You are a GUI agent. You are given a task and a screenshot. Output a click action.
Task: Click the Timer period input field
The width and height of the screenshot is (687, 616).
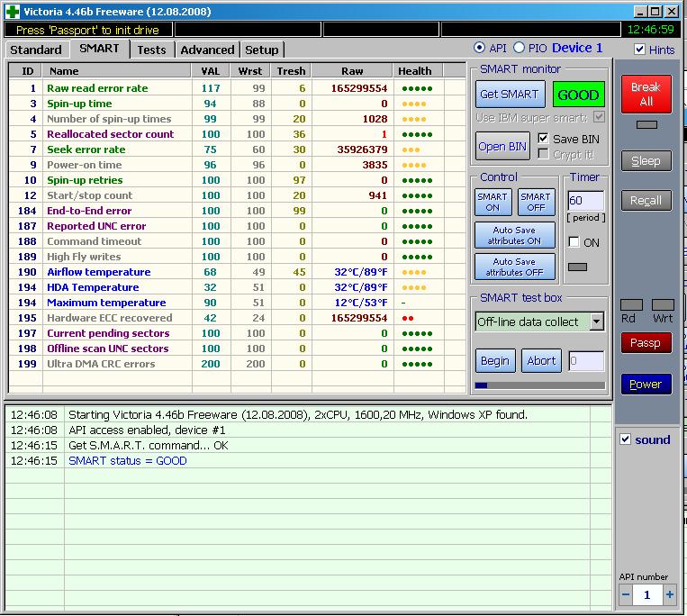click(x=586, y=201)
